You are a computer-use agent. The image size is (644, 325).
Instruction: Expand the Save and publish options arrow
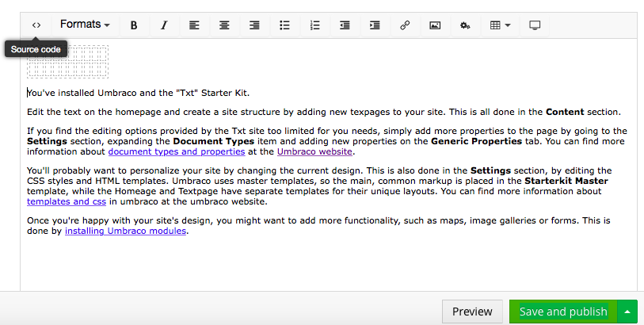click(x=627, y=312)
